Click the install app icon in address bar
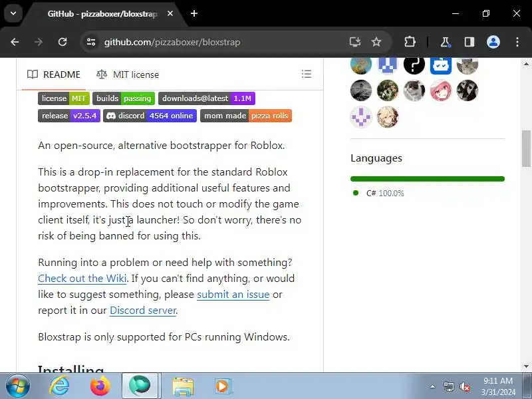Image resolution: width=532 pixels, height=399 pixels. tap(355, 42)
